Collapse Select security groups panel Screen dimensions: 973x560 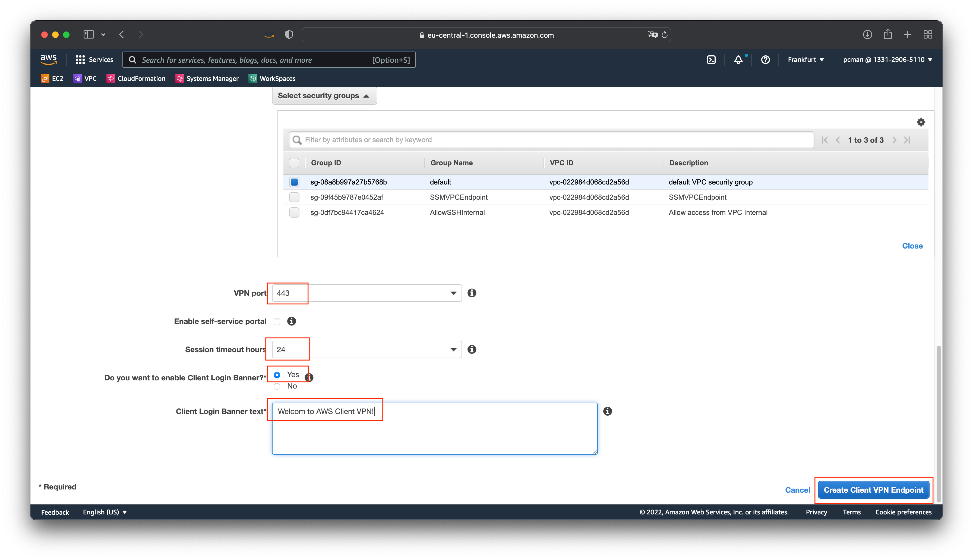click(324, 96)
